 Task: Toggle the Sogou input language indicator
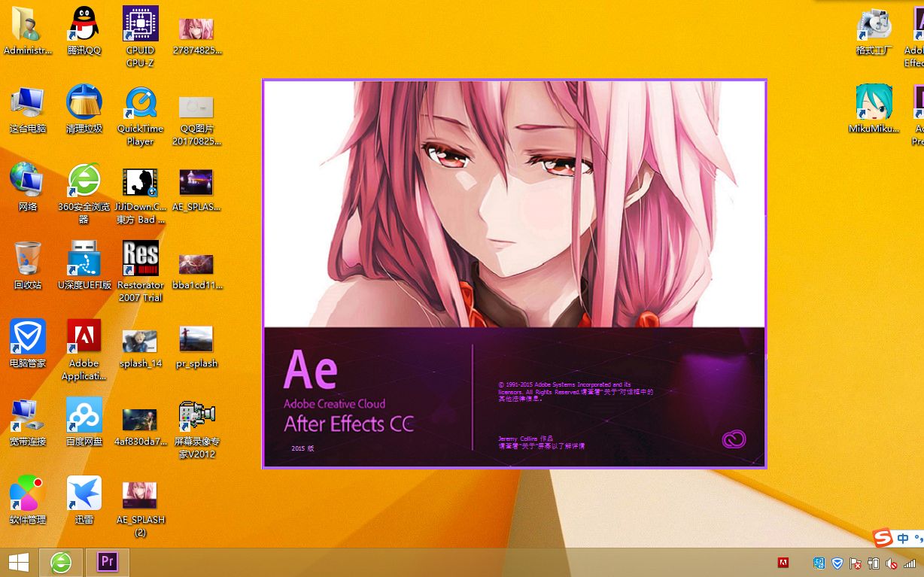pyautogui.click(x=902, y=538)
